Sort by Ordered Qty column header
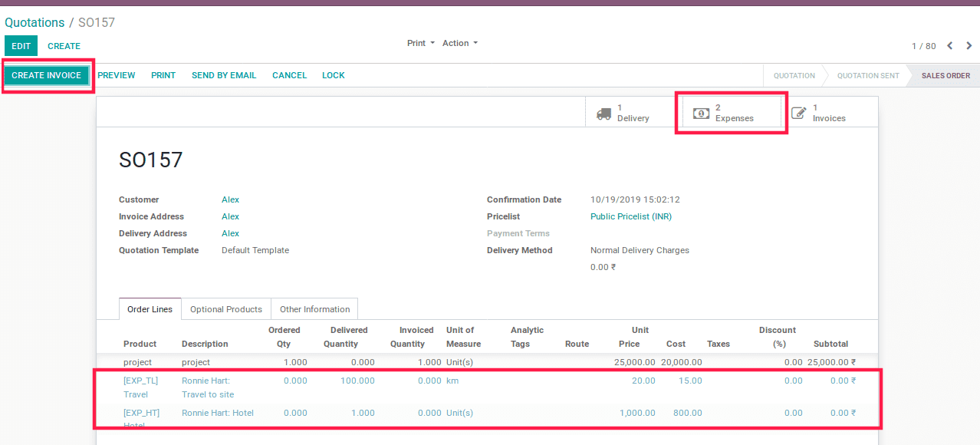The image size is (980, 445). [x=284, y=337]
